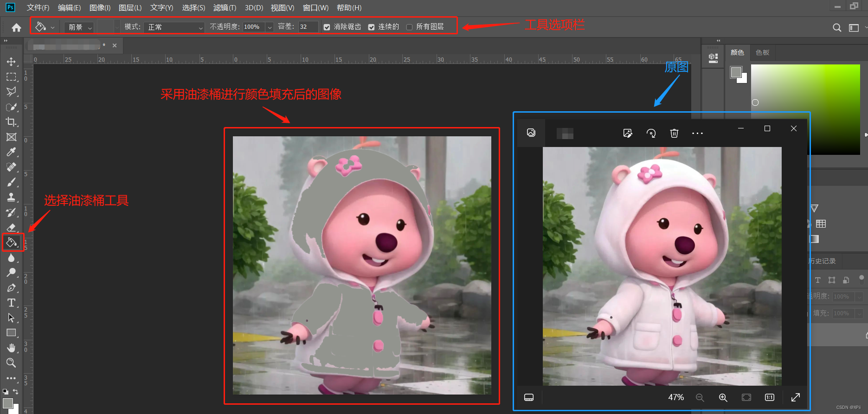The height and width of the screenshot is (414, 868).
Task: Open the 视图(V) menu
Action: (283, 7)
